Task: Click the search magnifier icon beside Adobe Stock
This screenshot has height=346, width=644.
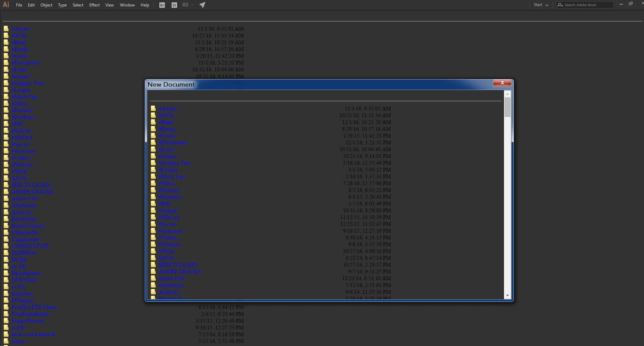Action: click(x=560, y=5)
